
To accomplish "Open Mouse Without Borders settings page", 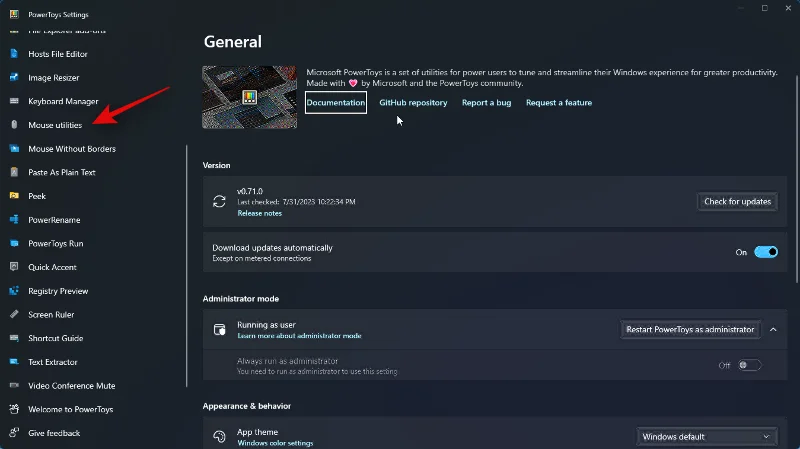I will click(x=72, y=149).
